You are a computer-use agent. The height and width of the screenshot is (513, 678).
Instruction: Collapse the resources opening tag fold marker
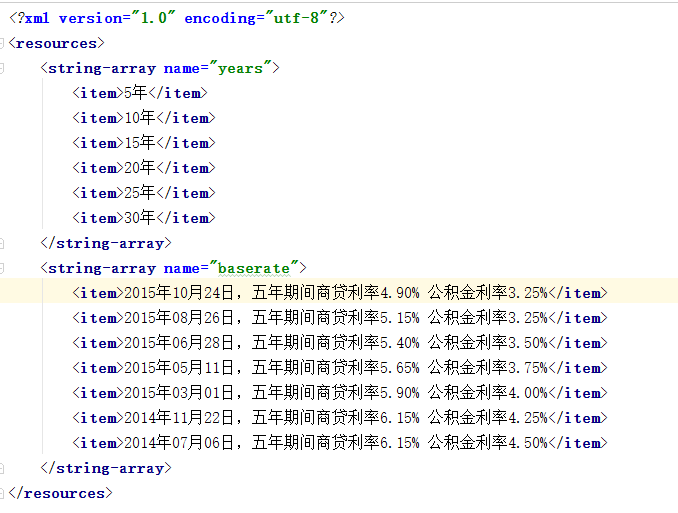[1, 43]
